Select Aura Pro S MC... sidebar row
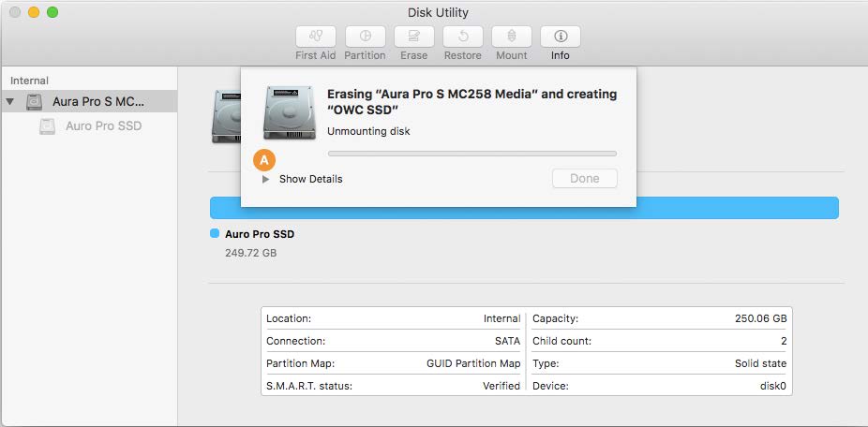 point(89,102)
